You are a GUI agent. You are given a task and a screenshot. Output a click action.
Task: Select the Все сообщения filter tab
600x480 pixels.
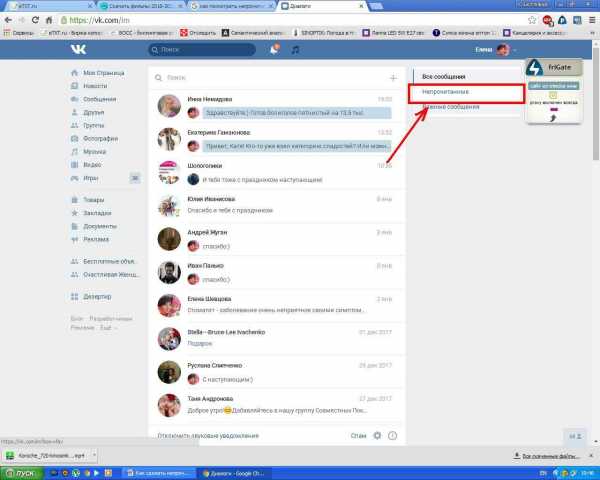pos(443,77)
